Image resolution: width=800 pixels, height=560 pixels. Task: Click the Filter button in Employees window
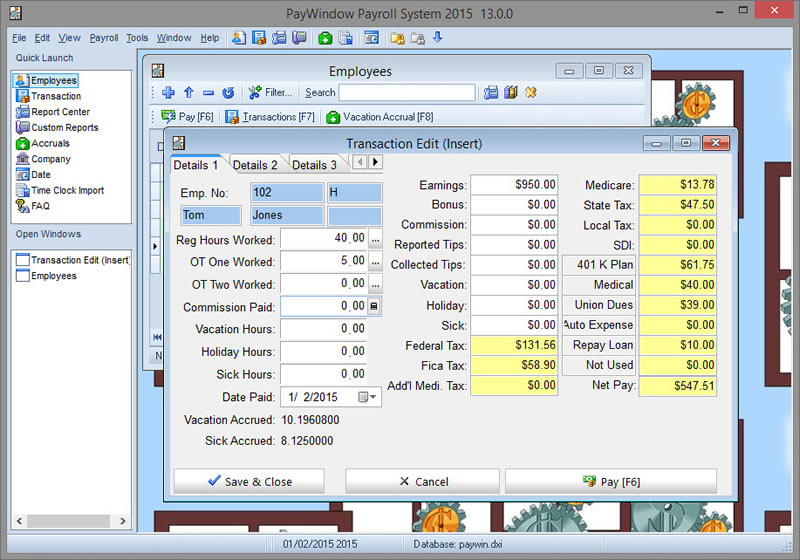pos(270,92)
